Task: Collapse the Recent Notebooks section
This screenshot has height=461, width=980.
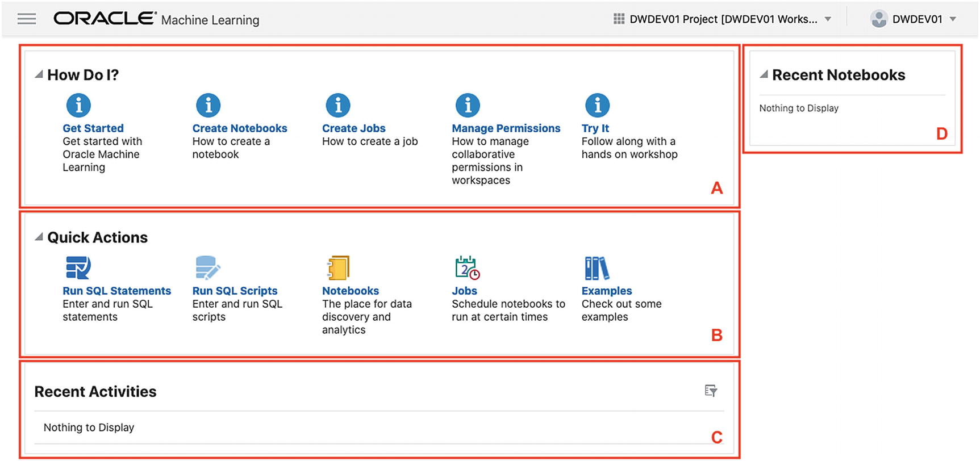Action: tap(764, 74)
